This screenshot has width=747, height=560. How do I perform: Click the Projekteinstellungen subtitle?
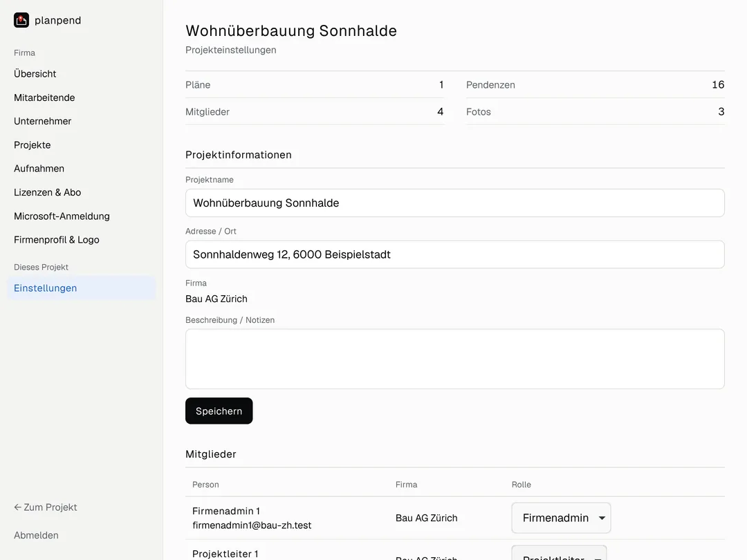point(230,50)
